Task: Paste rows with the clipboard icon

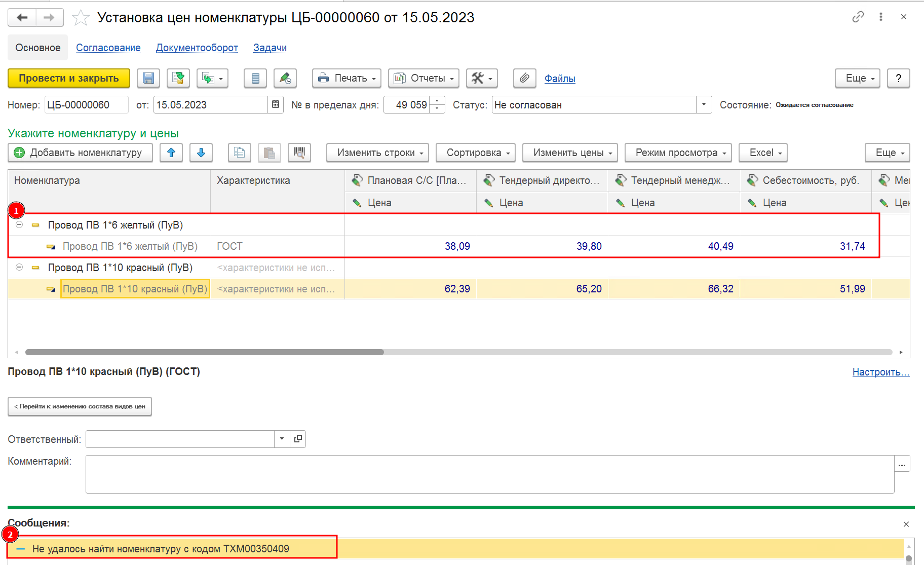Action: pos(269,153)
